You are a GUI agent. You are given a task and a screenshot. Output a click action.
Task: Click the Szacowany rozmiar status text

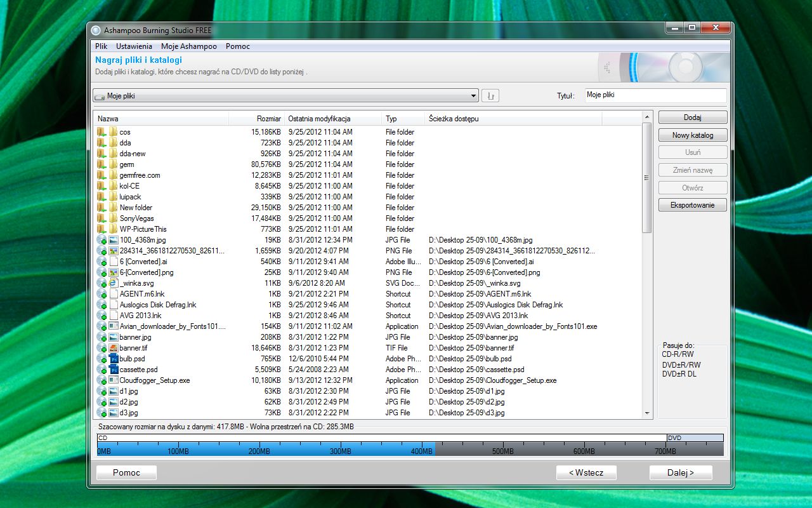coord(226,427)
